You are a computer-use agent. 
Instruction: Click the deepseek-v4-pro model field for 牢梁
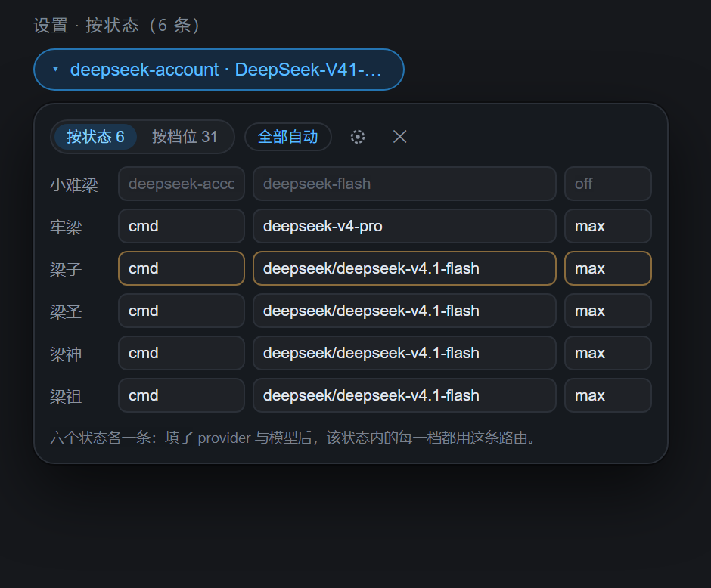point(405,226)
